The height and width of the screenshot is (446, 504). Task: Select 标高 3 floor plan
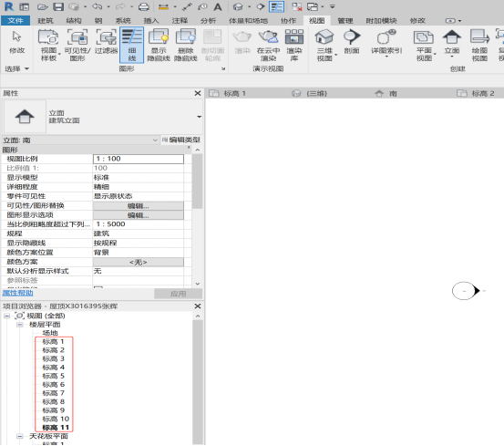(54, 358)
